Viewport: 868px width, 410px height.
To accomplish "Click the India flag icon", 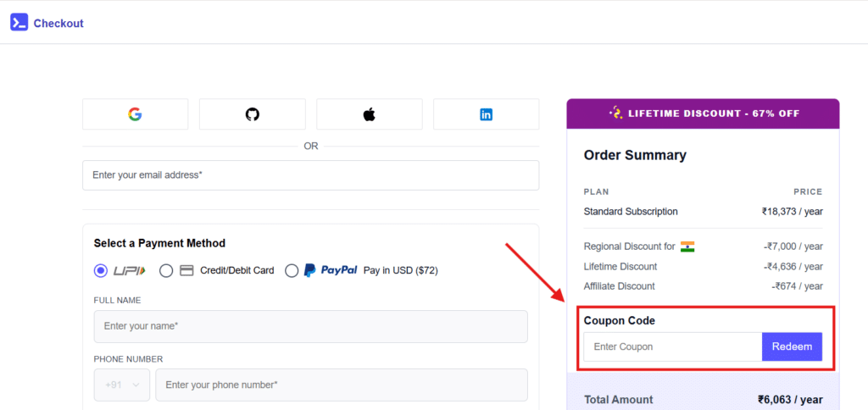I will [687, 247].
